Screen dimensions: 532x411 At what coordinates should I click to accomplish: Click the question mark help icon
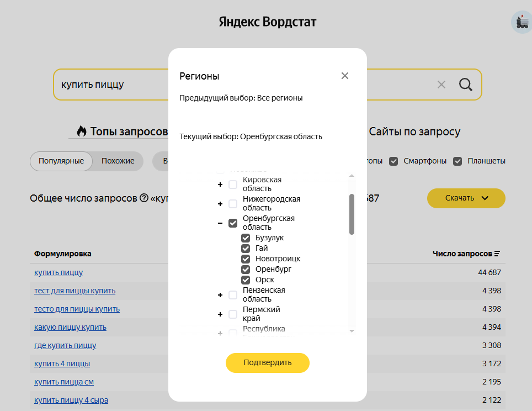144,198
